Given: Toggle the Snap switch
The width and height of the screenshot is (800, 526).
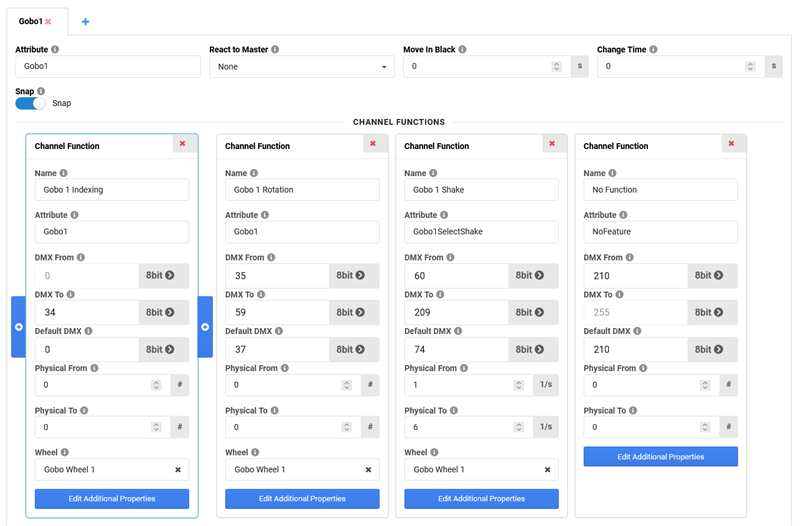Looking at the screenshot, I should click(31, 103).
